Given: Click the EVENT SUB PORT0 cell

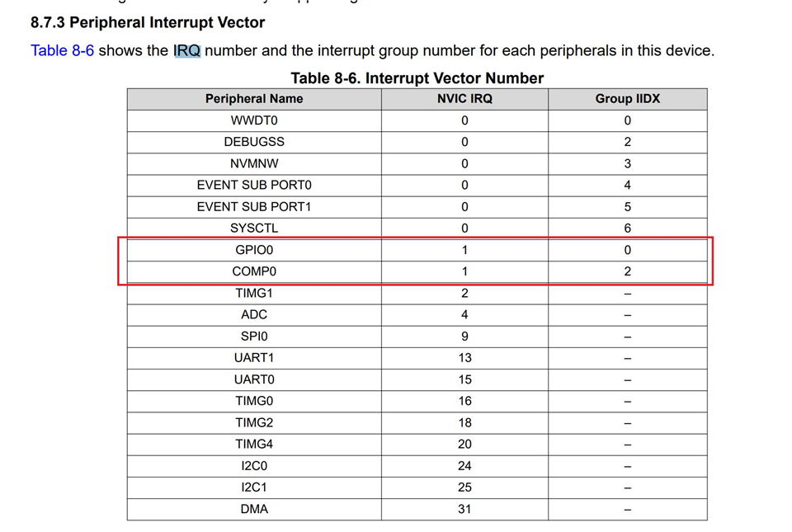Looking at the screenshot, I should (254, 185).
